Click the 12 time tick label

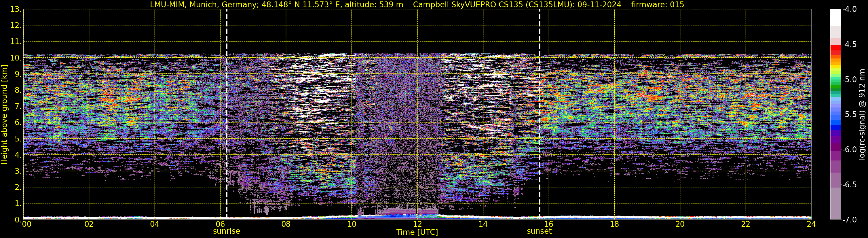(x=417, y=224)
